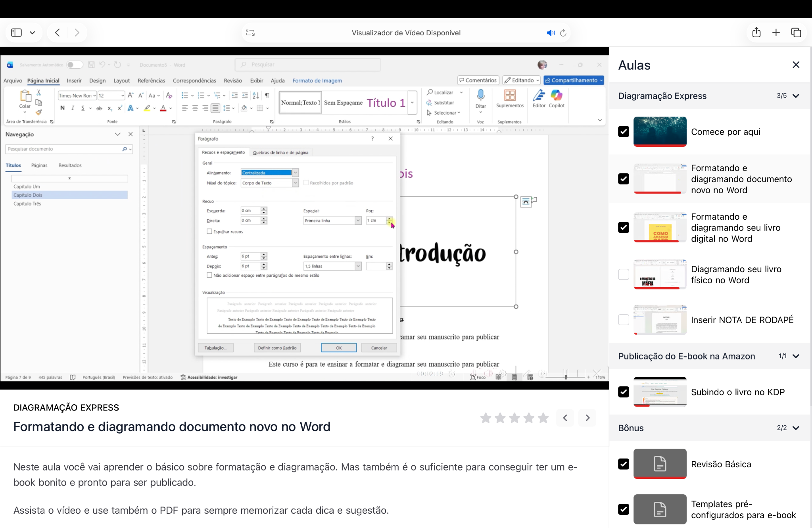
Task: Open a new tab with plus icon
Action: (x=776, y=33)
